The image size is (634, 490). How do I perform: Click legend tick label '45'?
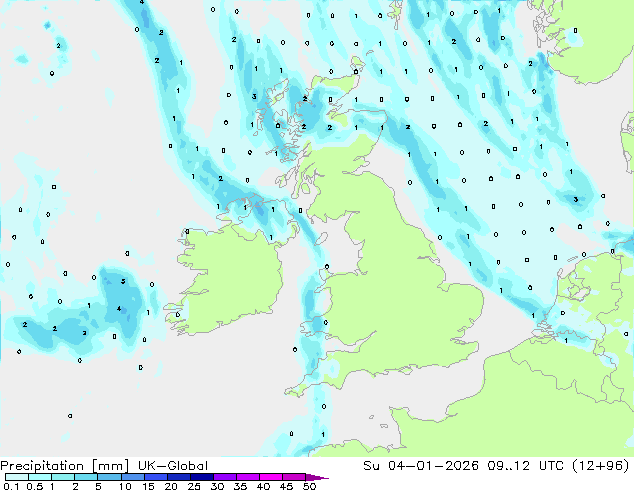(x=286, y=486)
